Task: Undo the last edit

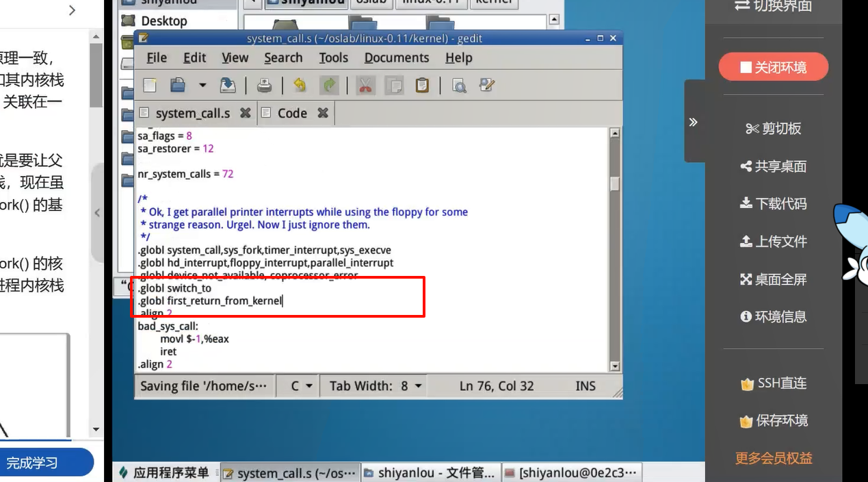Action: tap(300, 86)
